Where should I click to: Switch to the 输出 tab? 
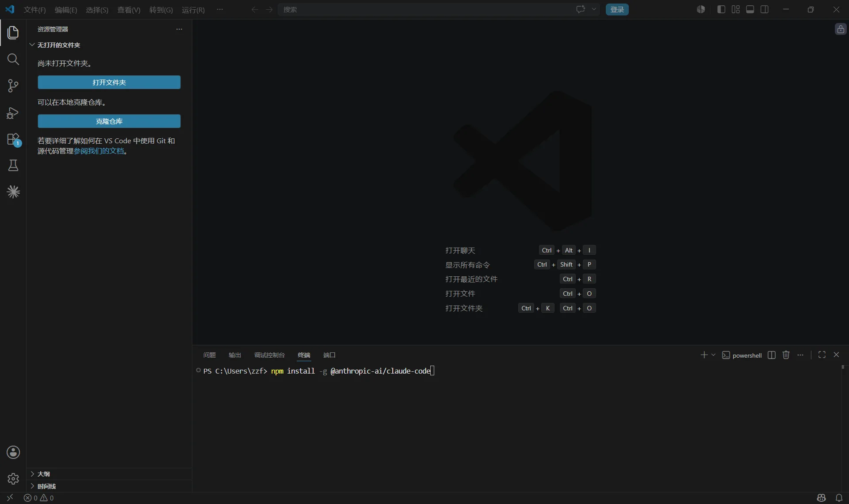[x=235, y=355]
